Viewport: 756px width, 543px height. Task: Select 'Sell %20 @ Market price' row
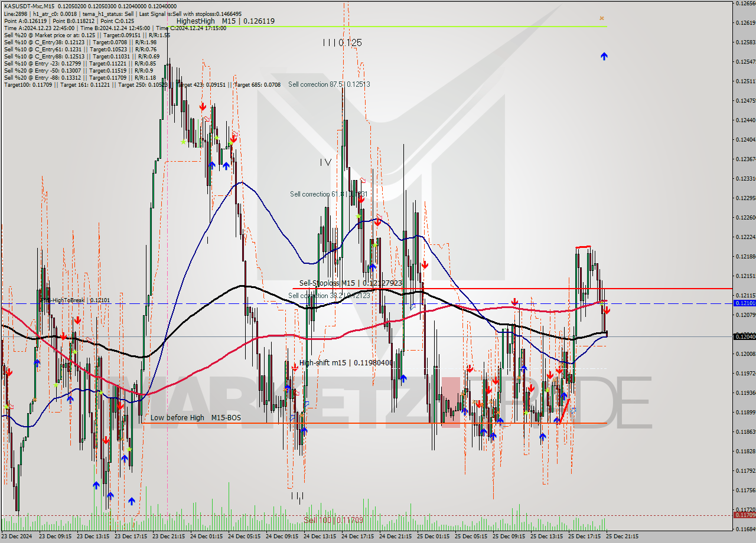point(87,35)
